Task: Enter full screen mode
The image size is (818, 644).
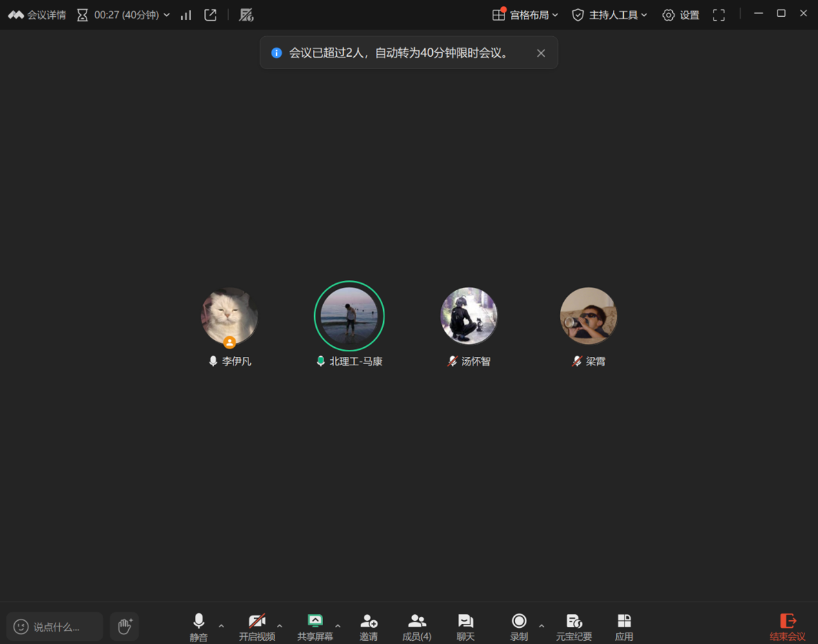Action: 719,15
